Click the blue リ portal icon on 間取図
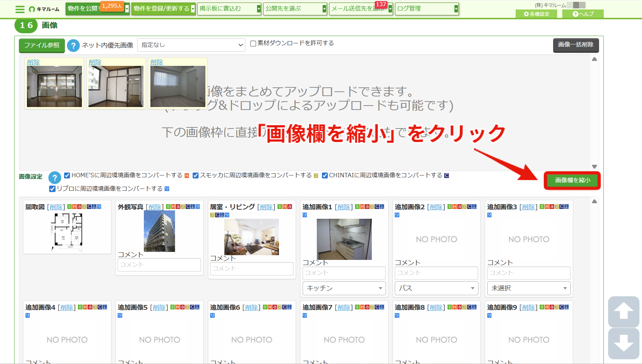The height and width of the screenshot is (364, 642). click(99, 207)
